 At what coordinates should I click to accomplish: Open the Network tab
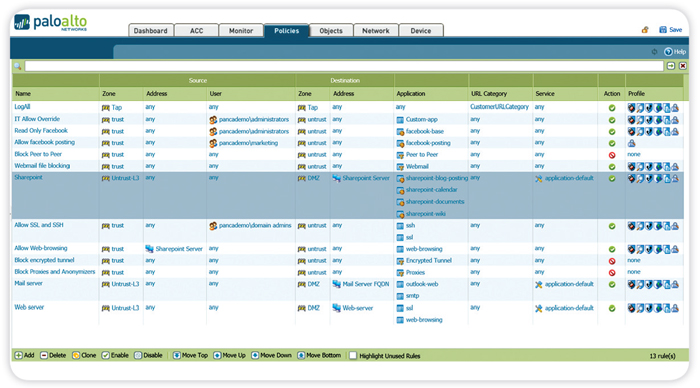[x=375, y=30]
